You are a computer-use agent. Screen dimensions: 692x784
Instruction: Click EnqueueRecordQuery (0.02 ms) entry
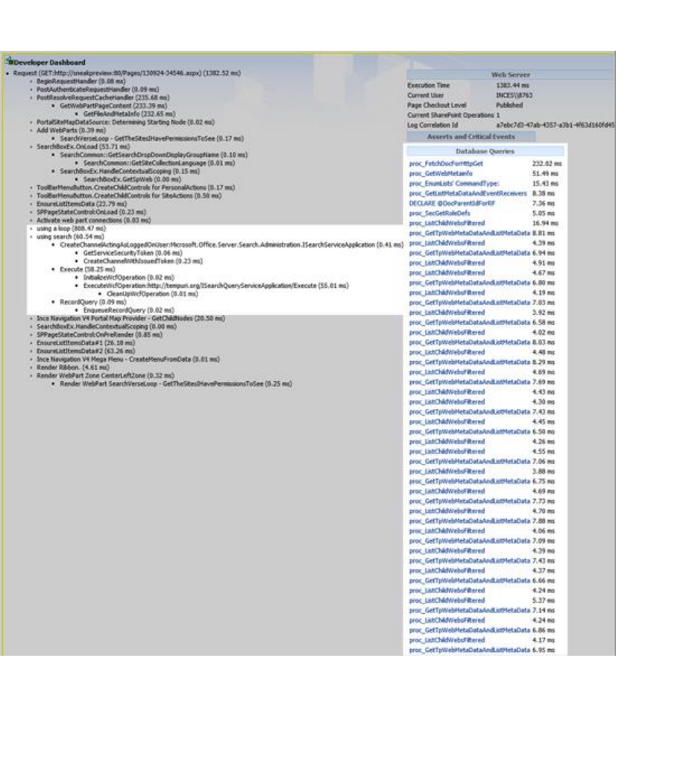[x=129, y=310]
